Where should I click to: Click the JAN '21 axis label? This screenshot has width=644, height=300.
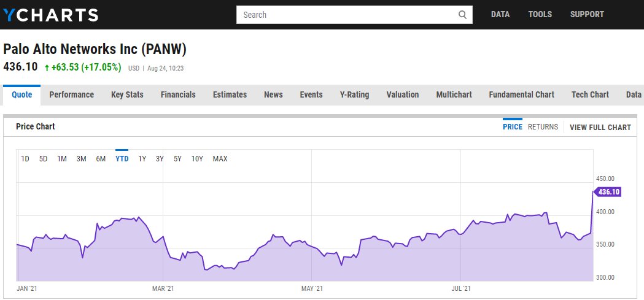(x=27, y=288)
